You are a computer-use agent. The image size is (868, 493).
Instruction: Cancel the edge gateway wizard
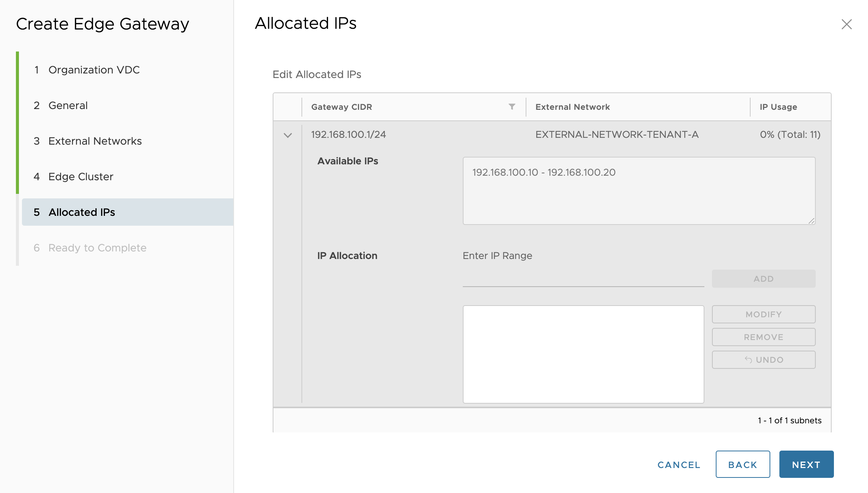click(679, 465)
